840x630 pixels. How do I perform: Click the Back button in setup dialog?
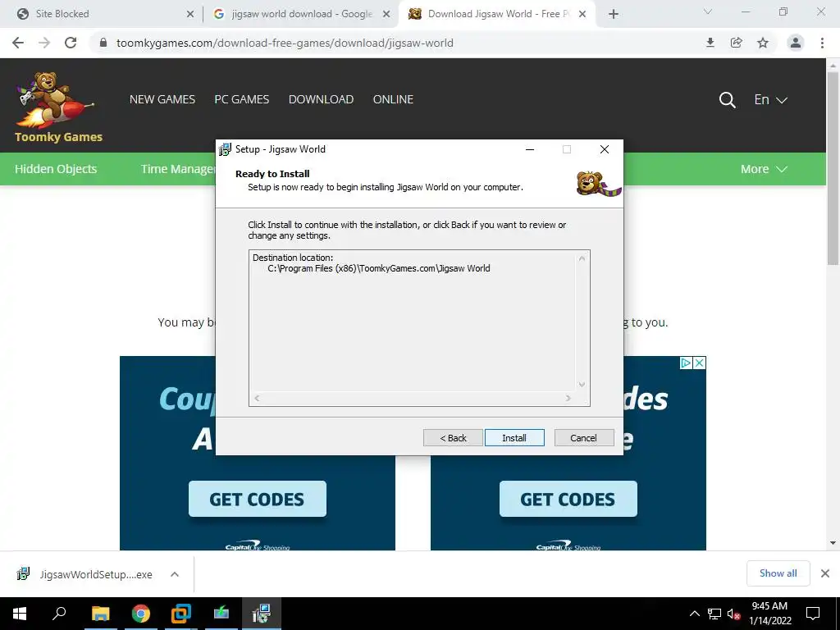pyautogui.click(x=453, y=438)
